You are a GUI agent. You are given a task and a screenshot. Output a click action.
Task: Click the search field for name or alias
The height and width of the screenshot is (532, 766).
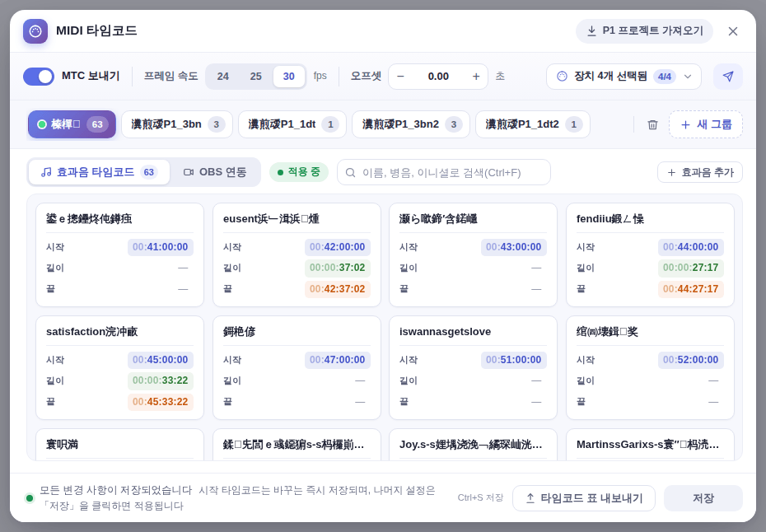coord(444,172)
